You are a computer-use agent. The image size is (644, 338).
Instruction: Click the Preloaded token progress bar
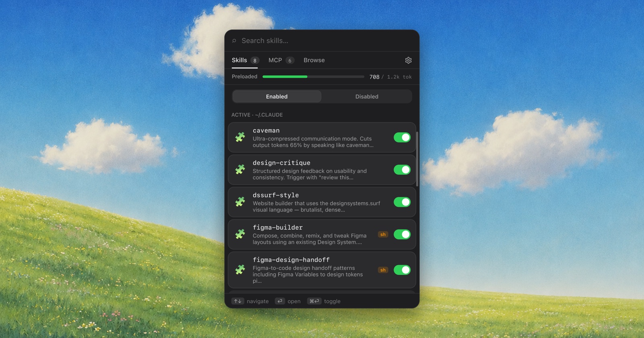[x=313, y=76]
